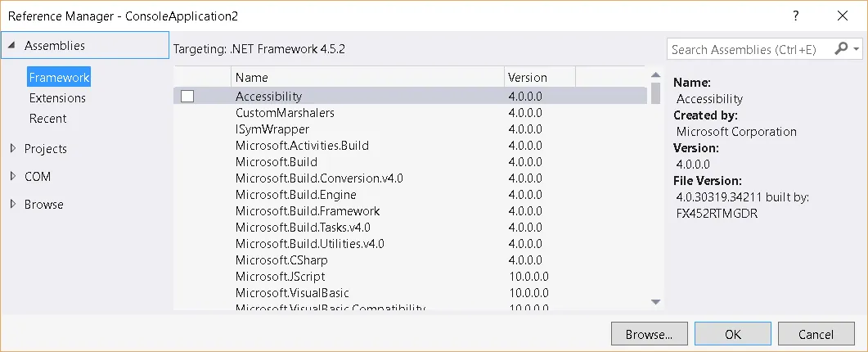Expand the COM tree node
868x352 pixels.
pyautogui.click(x=12, y=177)
